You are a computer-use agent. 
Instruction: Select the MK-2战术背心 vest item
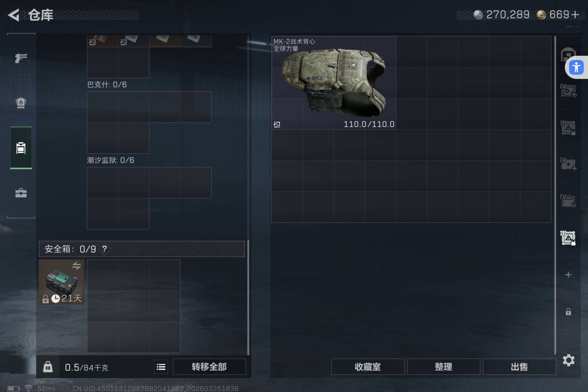[x=334, y=83]
